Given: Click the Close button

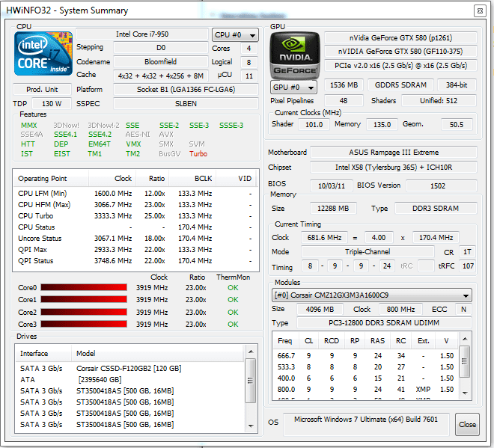Looking at the screenshot, I should (467, 424).
